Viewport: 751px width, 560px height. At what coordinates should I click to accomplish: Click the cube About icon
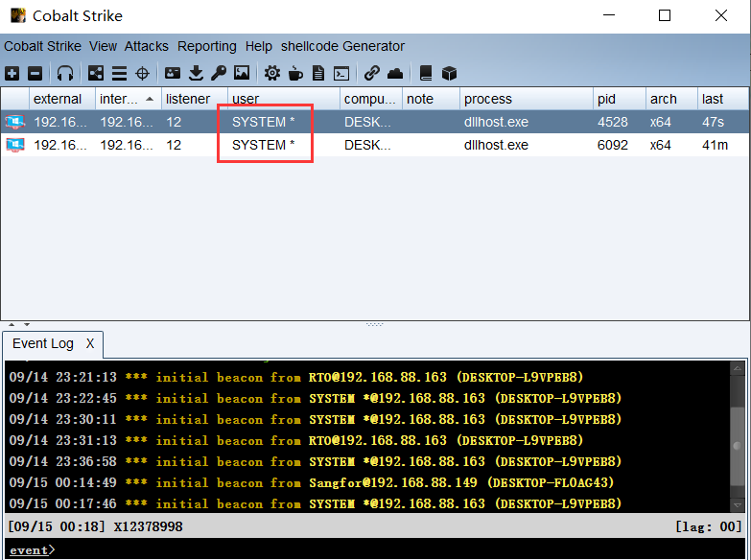pos(449,73)
